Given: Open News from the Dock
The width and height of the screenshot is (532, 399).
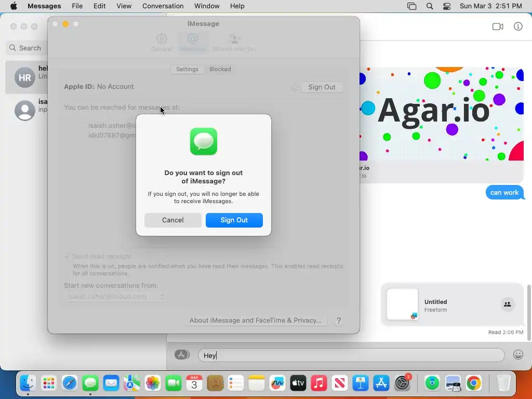Looking at the screenshot, I should (x=340, y=383).
